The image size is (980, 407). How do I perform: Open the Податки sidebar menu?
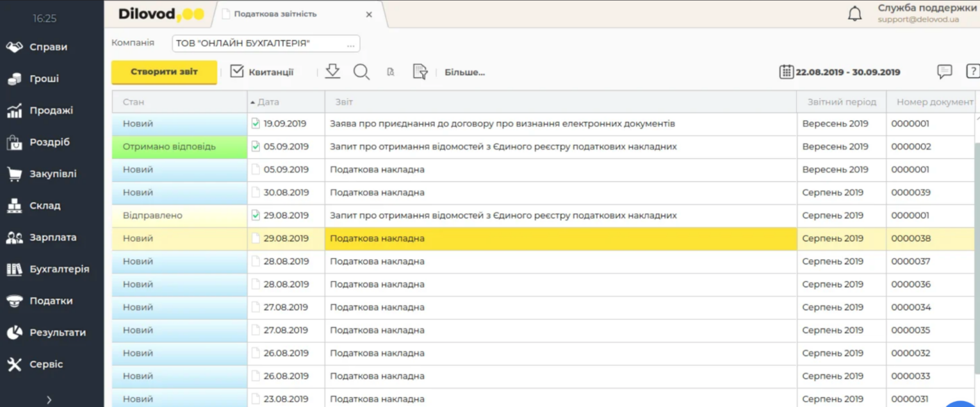tap(51, 301)
